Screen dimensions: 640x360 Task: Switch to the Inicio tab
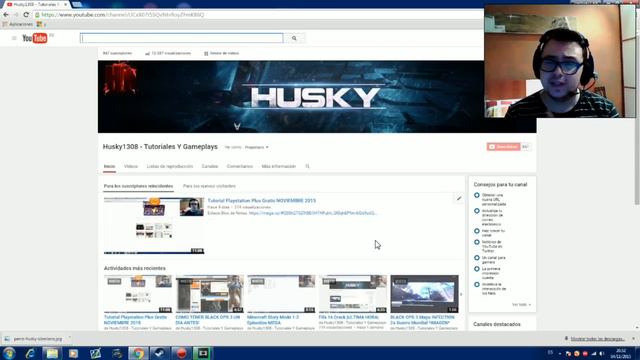coord(109,167)
